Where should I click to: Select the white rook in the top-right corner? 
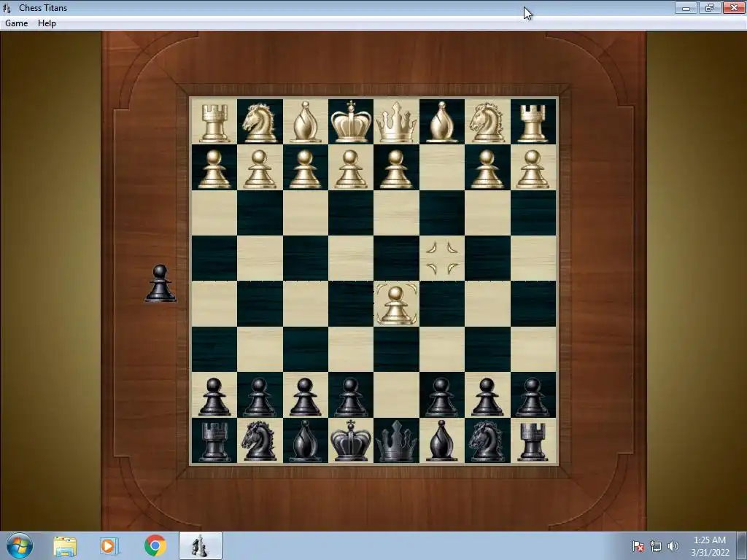533,122
